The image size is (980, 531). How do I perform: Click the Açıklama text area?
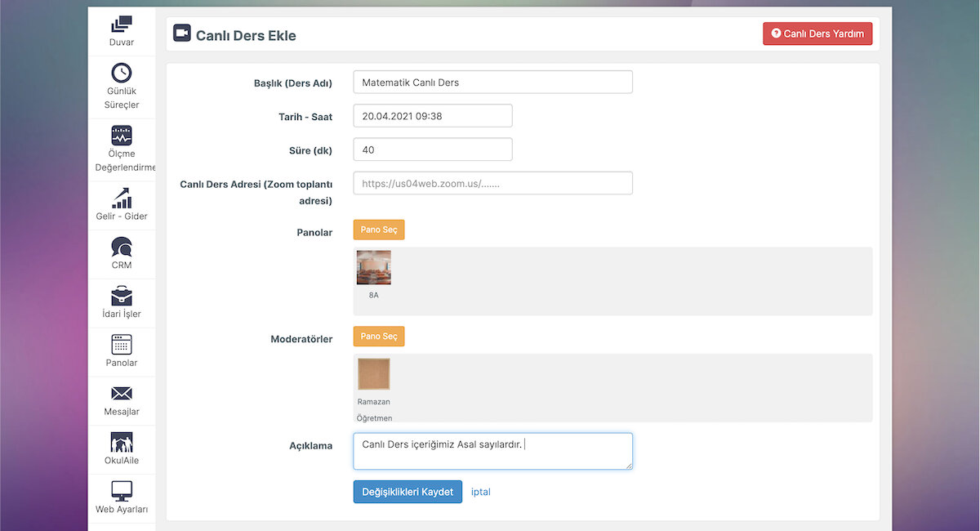coord(493,451)
